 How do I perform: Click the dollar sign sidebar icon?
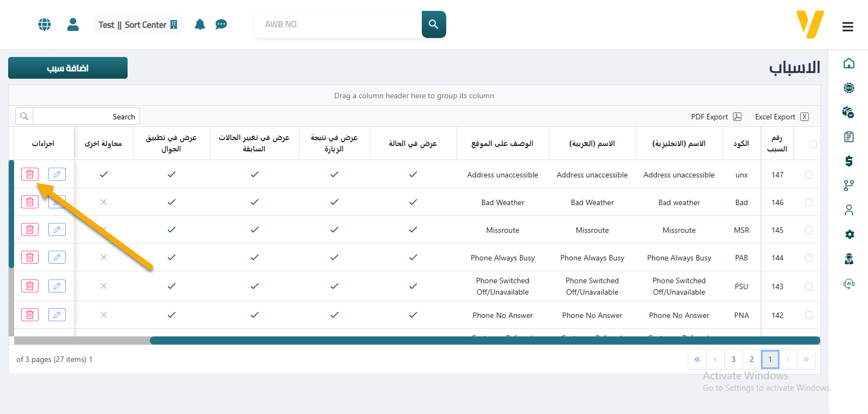pos(849,161)
